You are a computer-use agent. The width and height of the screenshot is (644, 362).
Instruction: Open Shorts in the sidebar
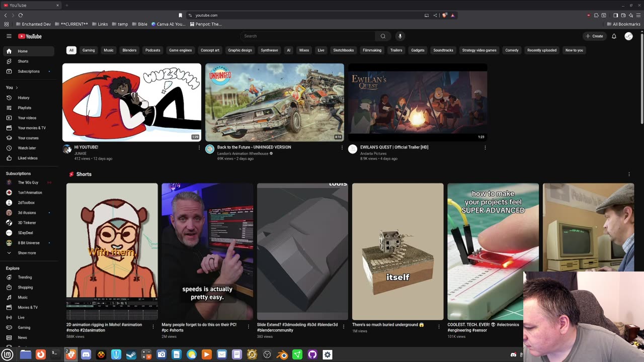[x=28, y=61]
